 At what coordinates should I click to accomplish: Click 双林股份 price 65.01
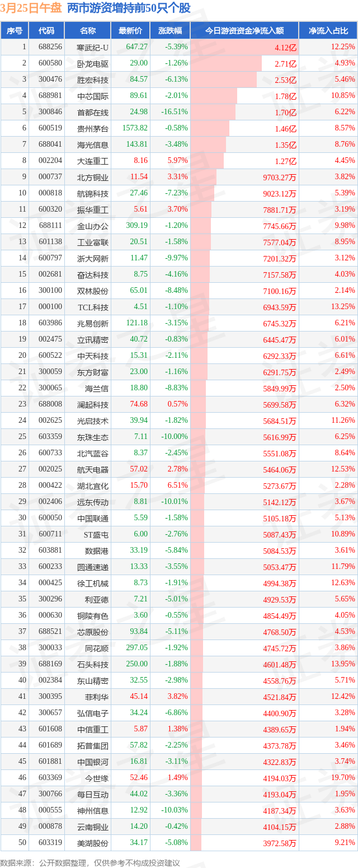[x=139, y=291]
